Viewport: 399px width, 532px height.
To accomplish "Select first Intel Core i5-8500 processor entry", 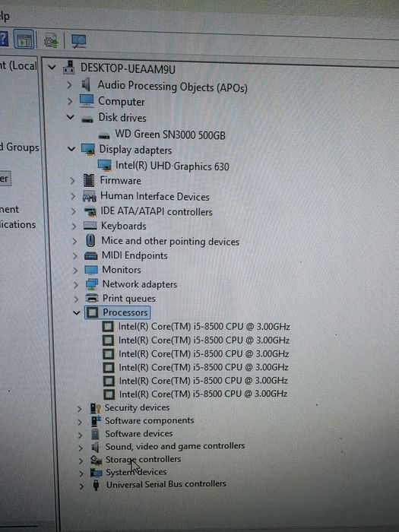I will [x=204, y=327].
